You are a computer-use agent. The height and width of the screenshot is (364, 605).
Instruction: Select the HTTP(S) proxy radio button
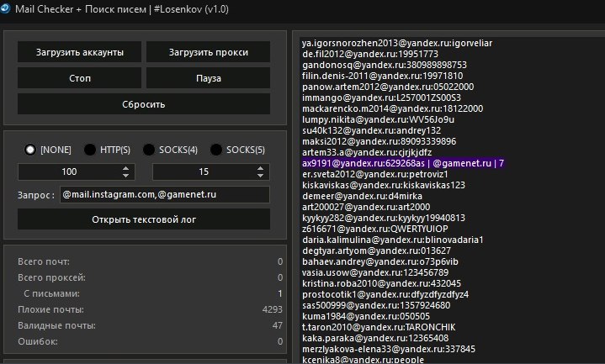90,150
